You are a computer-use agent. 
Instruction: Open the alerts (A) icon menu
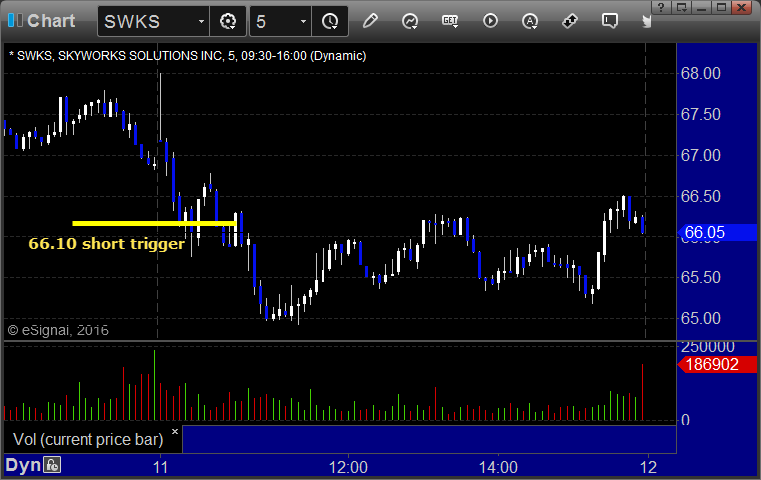click(530, 21)
